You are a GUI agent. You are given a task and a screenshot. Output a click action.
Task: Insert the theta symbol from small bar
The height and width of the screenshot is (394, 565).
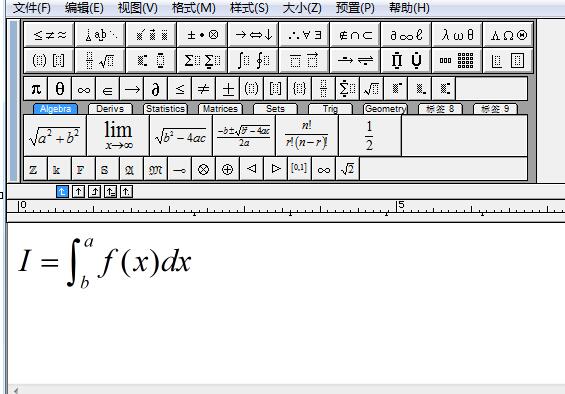click(x=60, y=88)
